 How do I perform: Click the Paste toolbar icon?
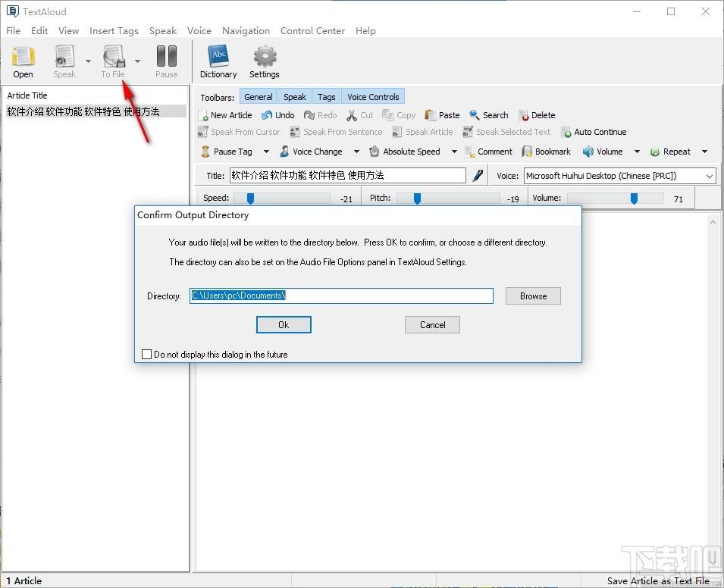430,115
